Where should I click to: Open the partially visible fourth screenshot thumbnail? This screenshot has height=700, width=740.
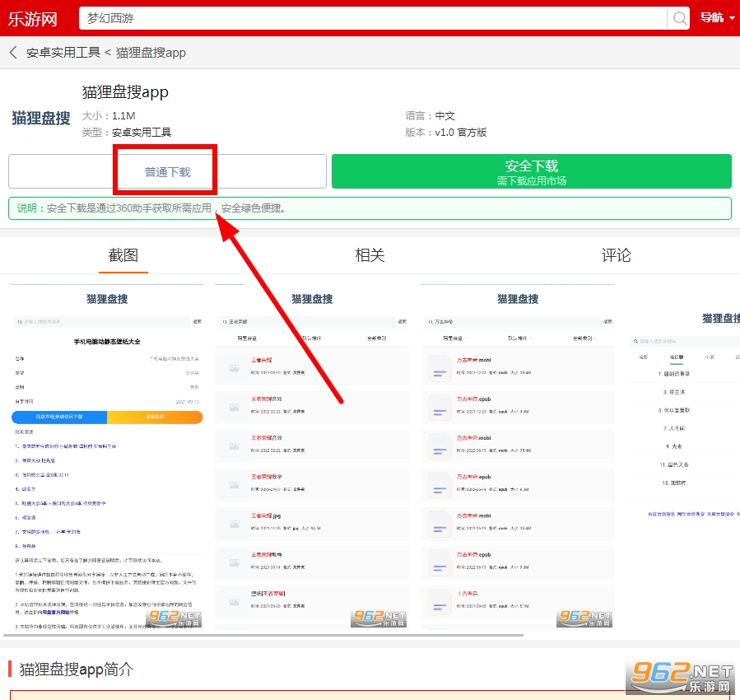click(683, 455)
